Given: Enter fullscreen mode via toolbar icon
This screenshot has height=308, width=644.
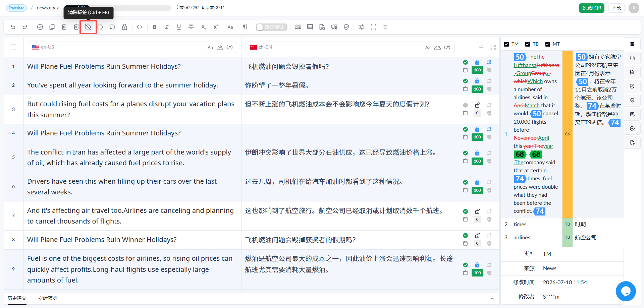Looking at the screenshot, I should [373, 27].
